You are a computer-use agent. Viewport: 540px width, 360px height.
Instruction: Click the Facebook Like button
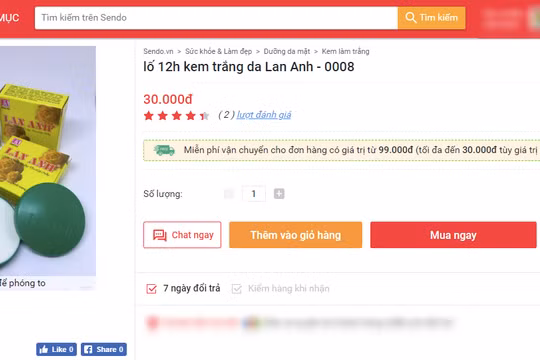point(56,349)
